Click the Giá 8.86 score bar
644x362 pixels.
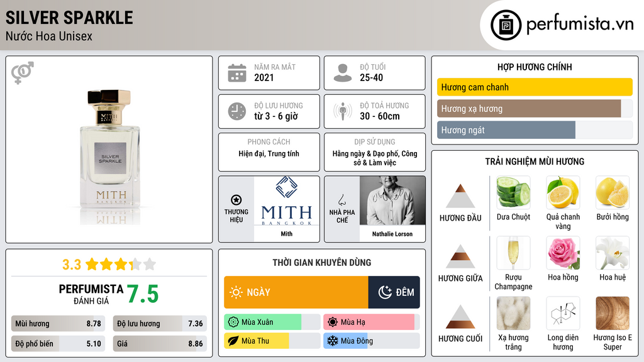coord(160,344)
